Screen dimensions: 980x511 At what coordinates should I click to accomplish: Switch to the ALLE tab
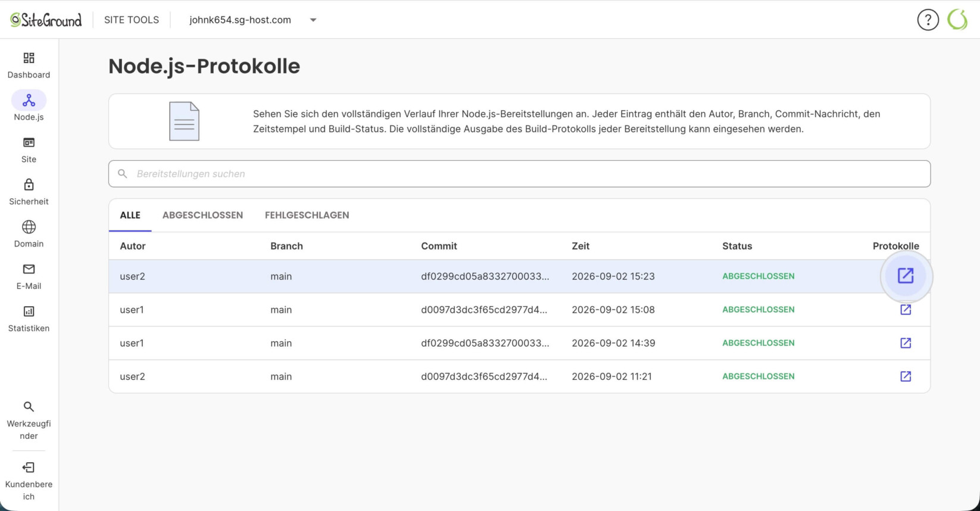pos(130,215)
